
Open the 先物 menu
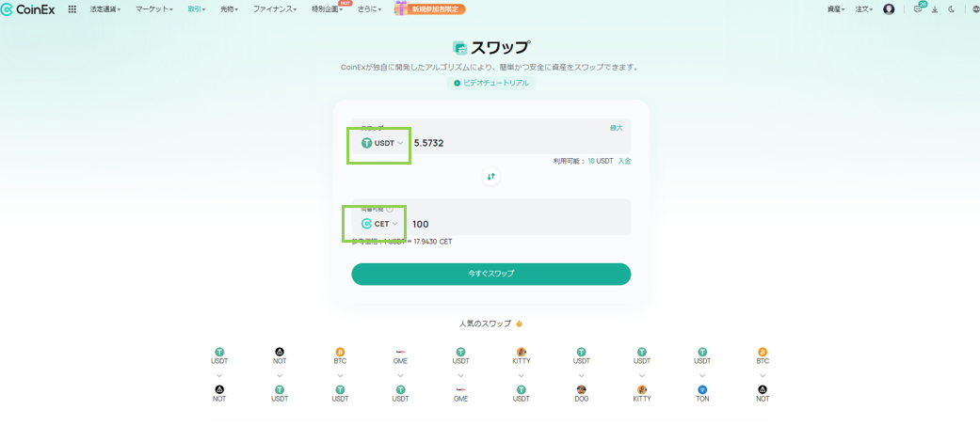coord(229,9)
